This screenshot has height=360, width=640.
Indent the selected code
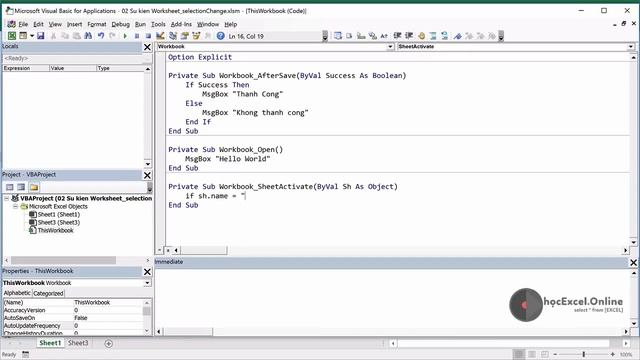click(x=397, y=36)
